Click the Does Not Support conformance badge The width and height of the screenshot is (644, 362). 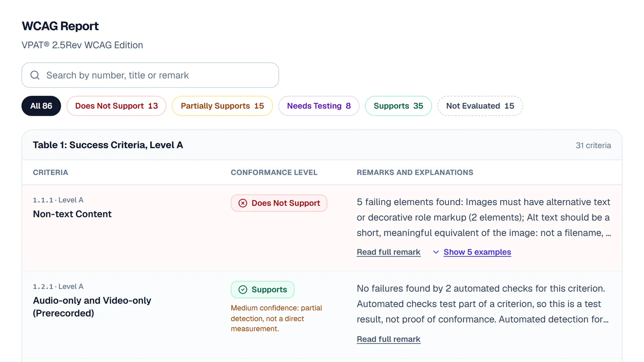coord(279,203)
